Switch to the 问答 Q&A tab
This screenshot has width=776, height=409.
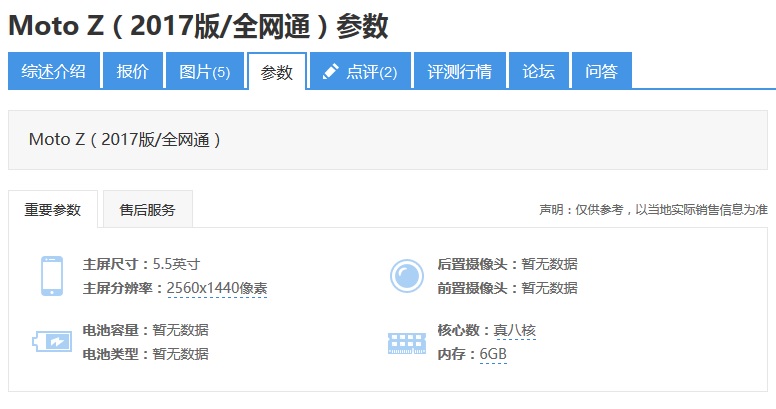(x=601, y=72)
